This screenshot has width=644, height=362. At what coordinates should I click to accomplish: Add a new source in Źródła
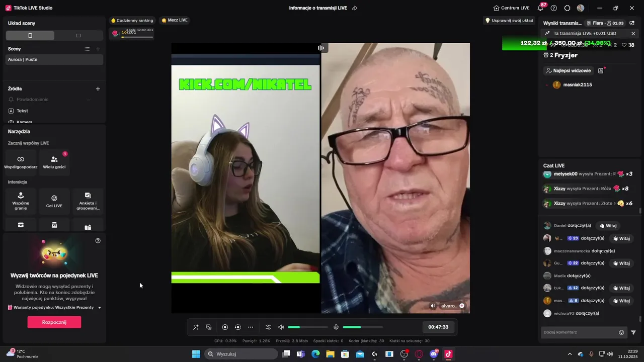(98, 88)
